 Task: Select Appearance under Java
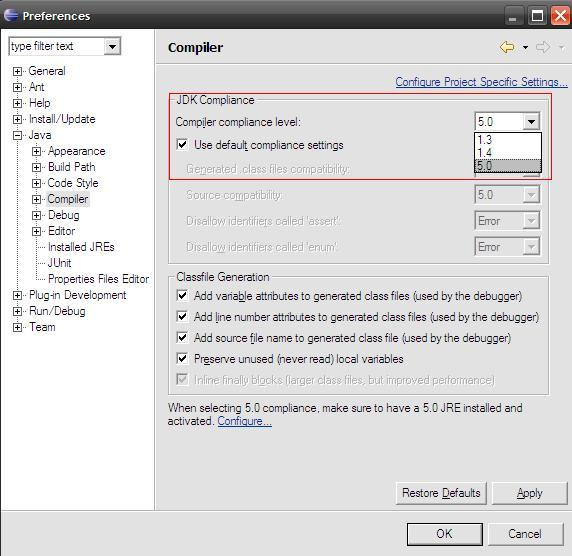click(x=77, y=151)
